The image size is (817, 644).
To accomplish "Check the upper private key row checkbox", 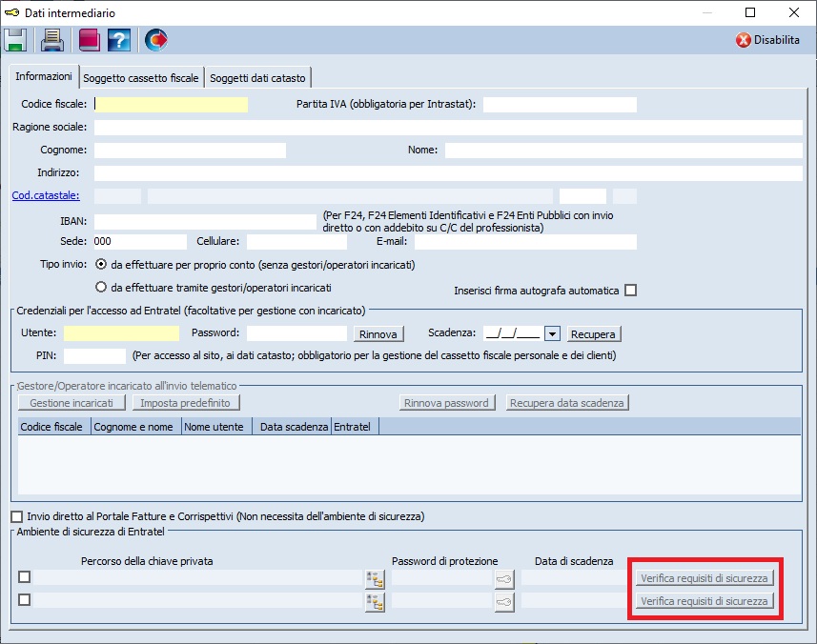I will click(x=25, y=577).
